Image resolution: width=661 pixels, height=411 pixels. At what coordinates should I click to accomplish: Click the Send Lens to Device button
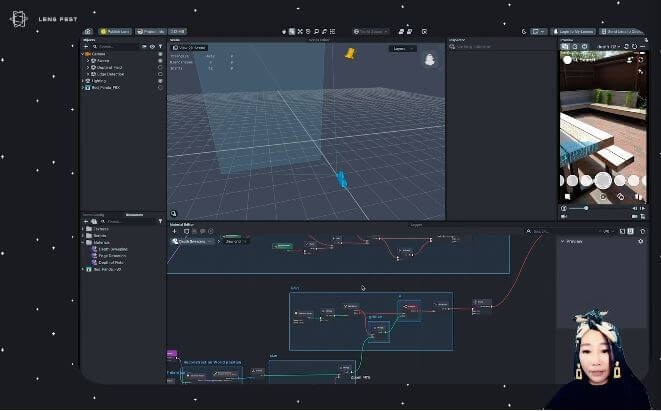coord(622,32)
